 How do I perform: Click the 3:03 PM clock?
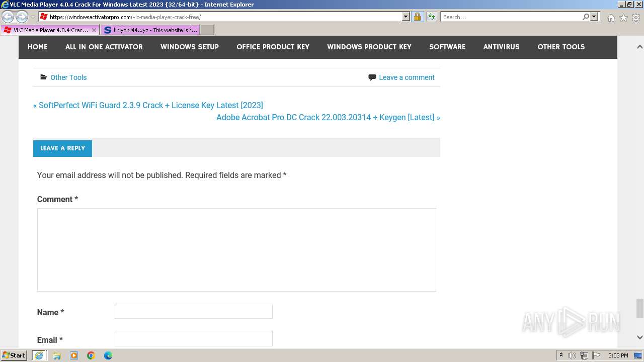(618, 355)
